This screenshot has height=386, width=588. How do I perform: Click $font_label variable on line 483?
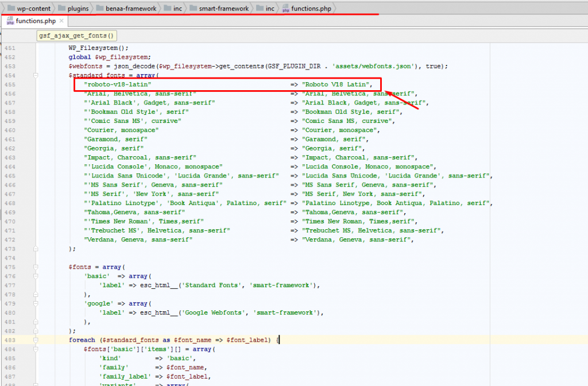coord(247,340)
